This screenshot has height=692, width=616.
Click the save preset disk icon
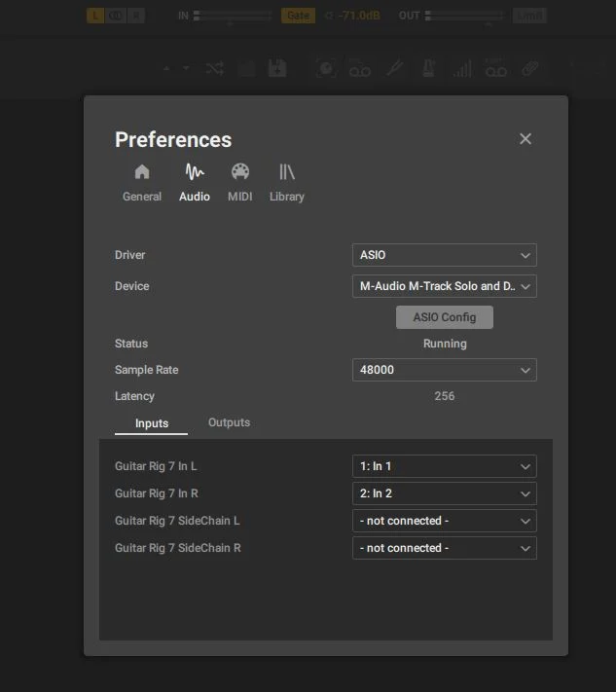[277, 68]
